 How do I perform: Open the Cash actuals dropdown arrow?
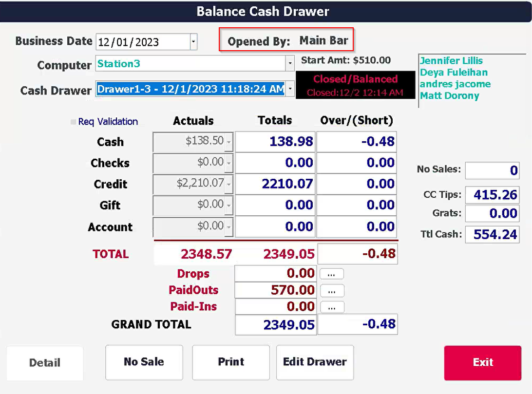tap(229, 142)
